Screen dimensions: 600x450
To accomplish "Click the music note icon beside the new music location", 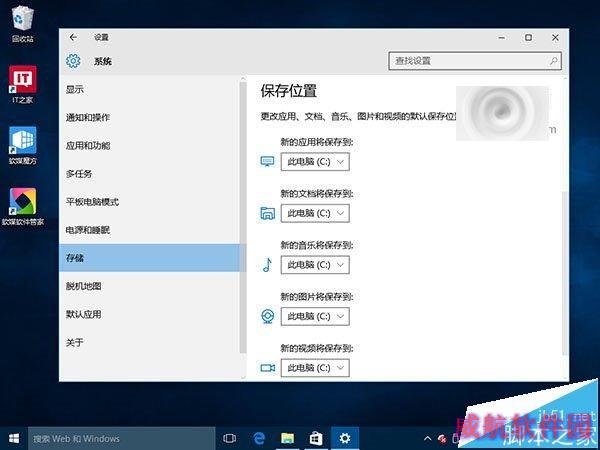I will click(x=267, y=265).
